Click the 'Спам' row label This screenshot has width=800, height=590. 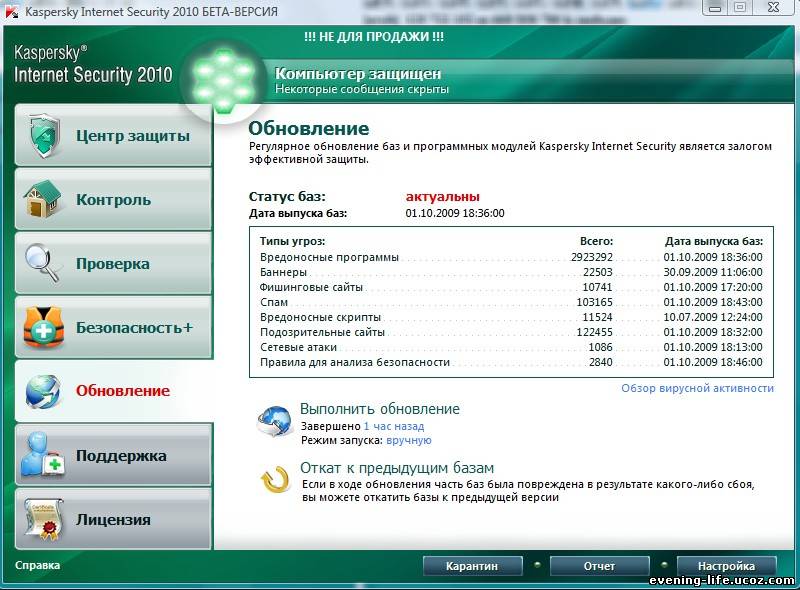pyautogui.click(x=274, y=302)
